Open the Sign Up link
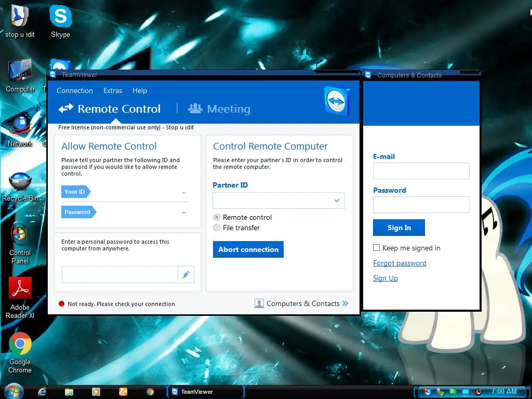Screen dimensions: 532x399 pos(385,278)
